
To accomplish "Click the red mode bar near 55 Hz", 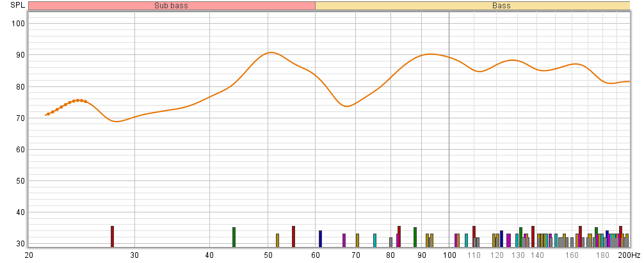I will tap(293, 236).
